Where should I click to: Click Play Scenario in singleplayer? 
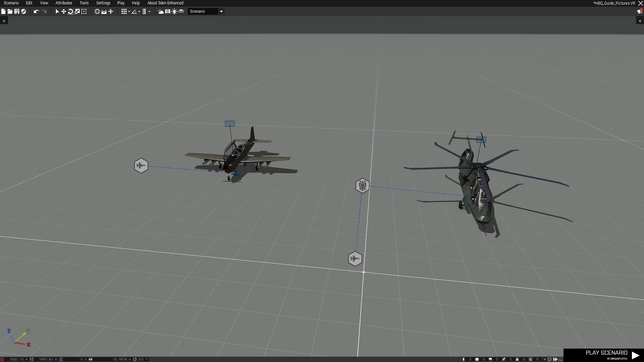604,355
